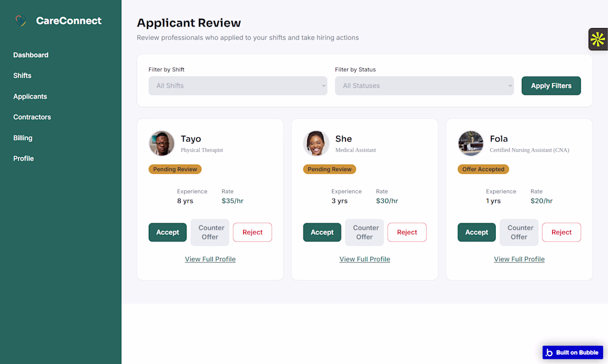Select Contractors in the sidebar
Viewport: 608px width, 364px height.
pos(32,117)
